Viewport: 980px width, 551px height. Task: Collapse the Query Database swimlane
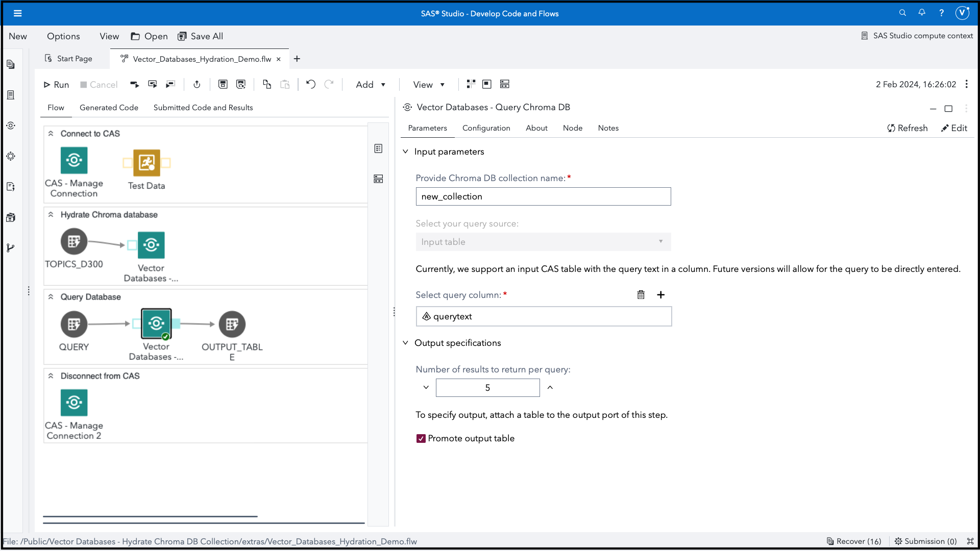[51, 297]
